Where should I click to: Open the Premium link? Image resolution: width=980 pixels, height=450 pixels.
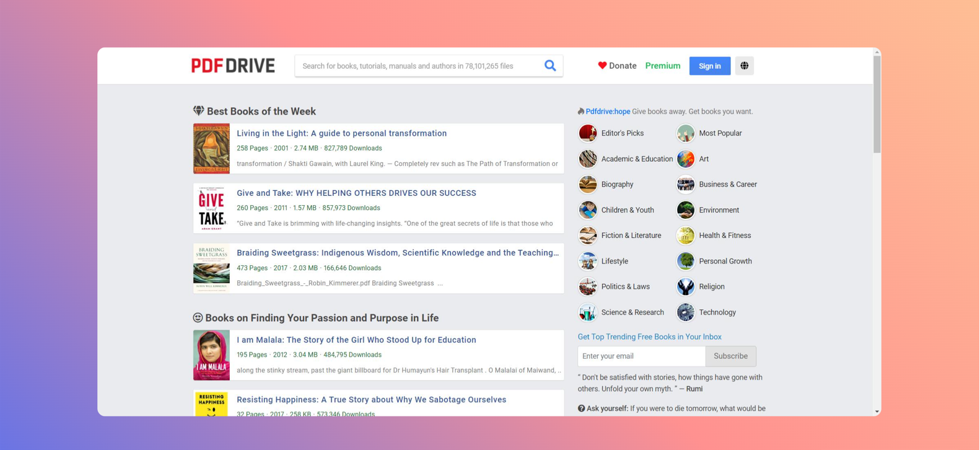pyautogui.click(x=663, y=66)
